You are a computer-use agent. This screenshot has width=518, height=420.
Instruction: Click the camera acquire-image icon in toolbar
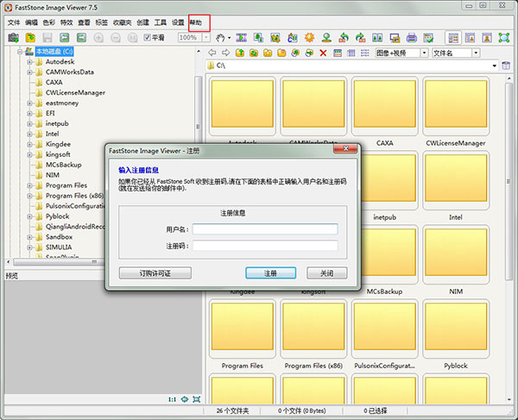click(13, 38)
